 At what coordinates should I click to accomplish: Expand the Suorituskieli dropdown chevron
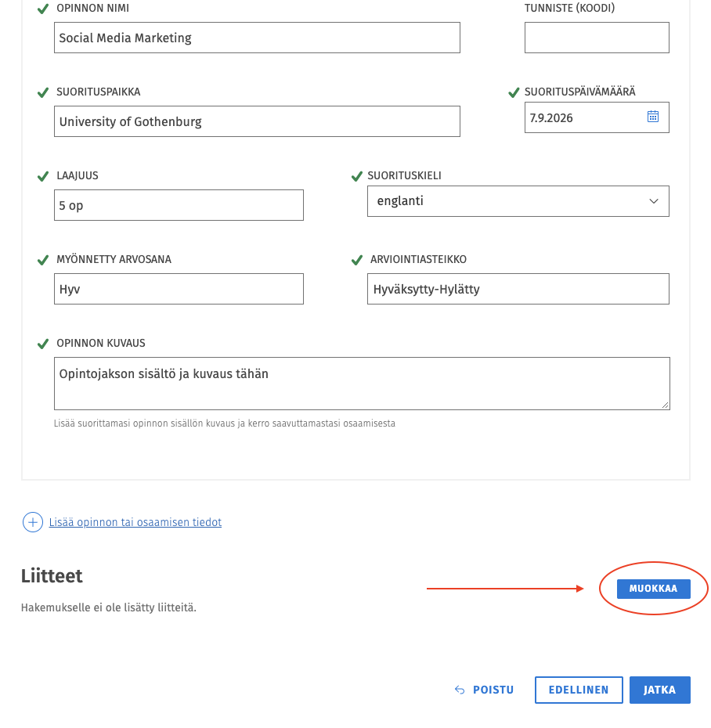coord(653,201)
